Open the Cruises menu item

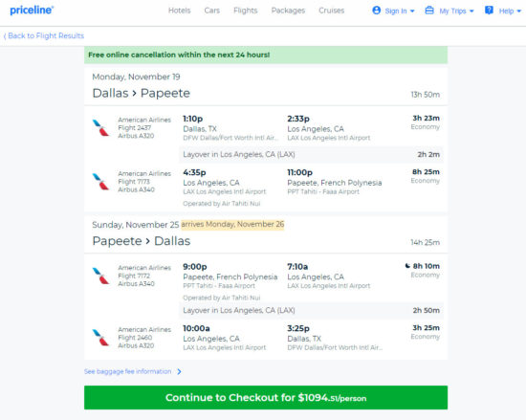click(x=332, y=11)
